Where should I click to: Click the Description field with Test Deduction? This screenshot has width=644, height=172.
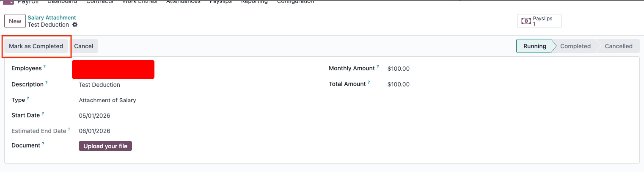point(99,85)
